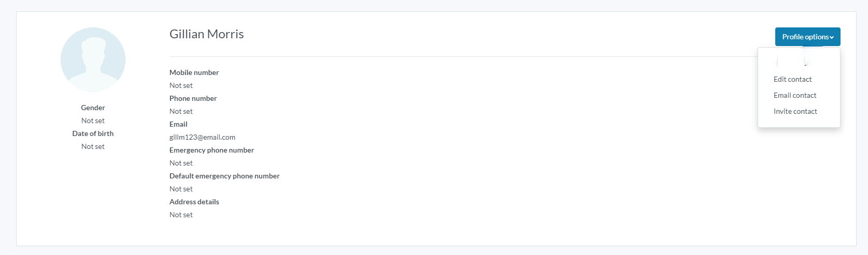Click the Not set value below Gender
Viewport: 868px width, 255px height.
(x=93, y=121)
